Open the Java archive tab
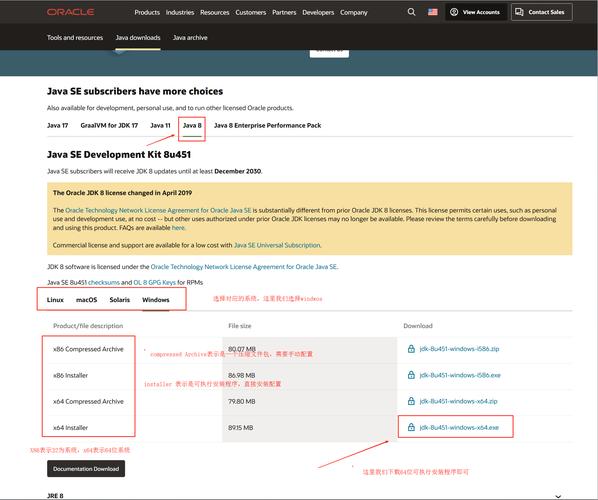Viewport: 598px width, 500px height. point(190,37)
